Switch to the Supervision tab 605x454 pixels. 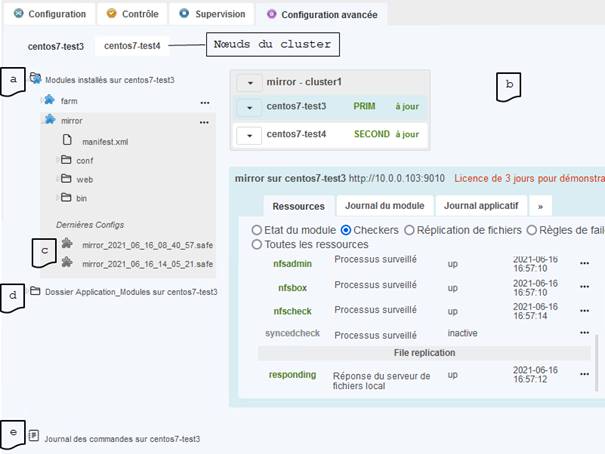tap(209, 14)
